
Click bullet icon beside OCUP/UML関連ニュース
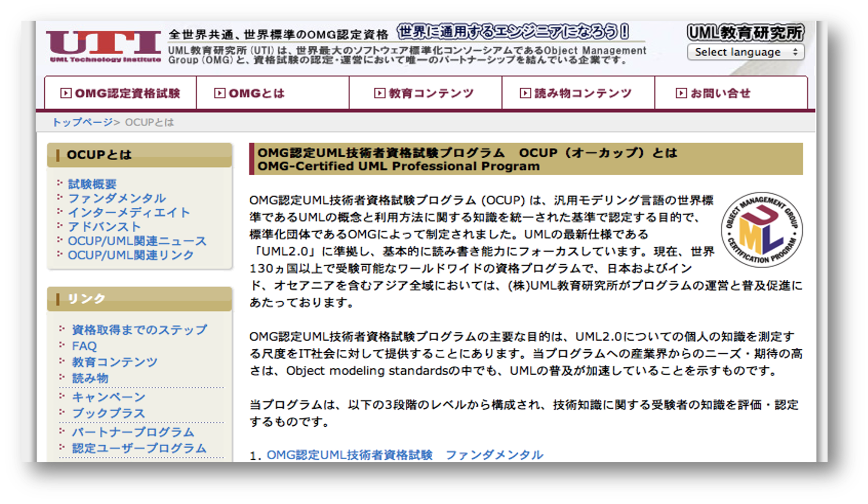pyautogui.click(x=60, y=240)
